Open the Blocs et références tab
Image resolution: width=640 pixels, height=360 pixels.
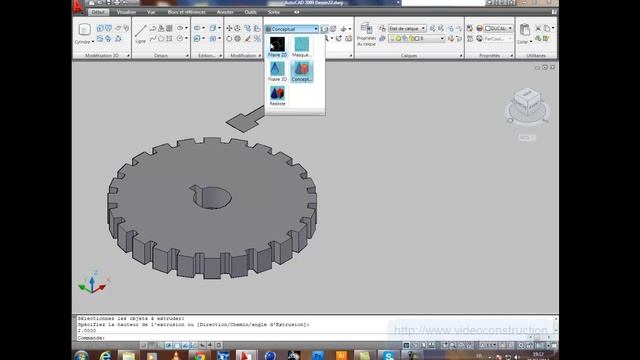187,12
